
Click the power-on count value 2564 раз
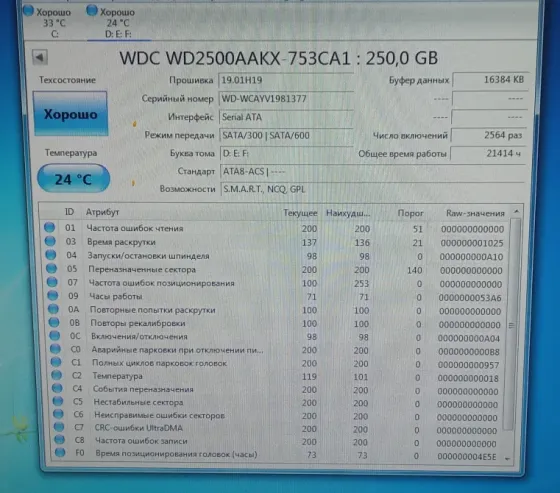[x=489, y=135]
